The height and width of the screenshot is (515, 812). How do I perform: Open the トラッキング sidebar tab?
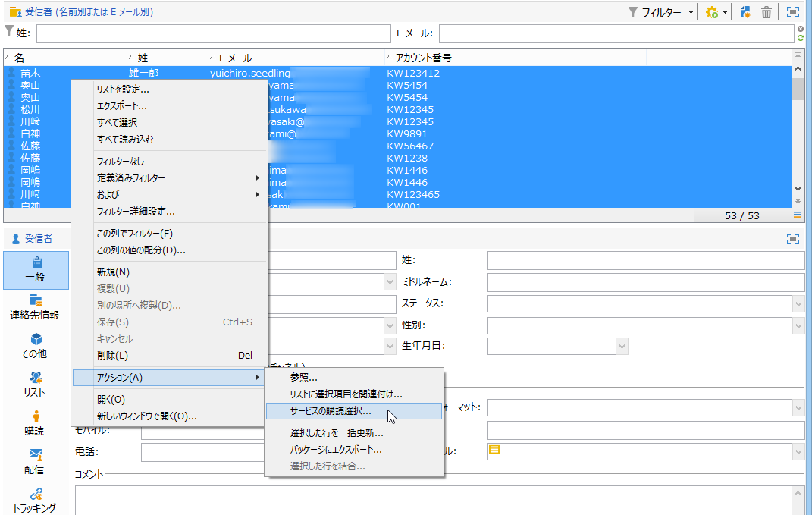35,501
